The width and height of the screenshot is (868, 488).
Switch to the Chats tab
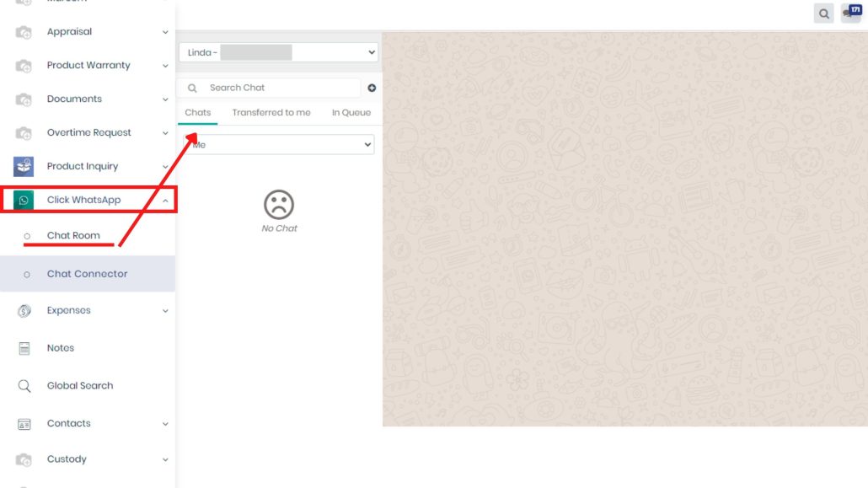click(x=198, y=112)
